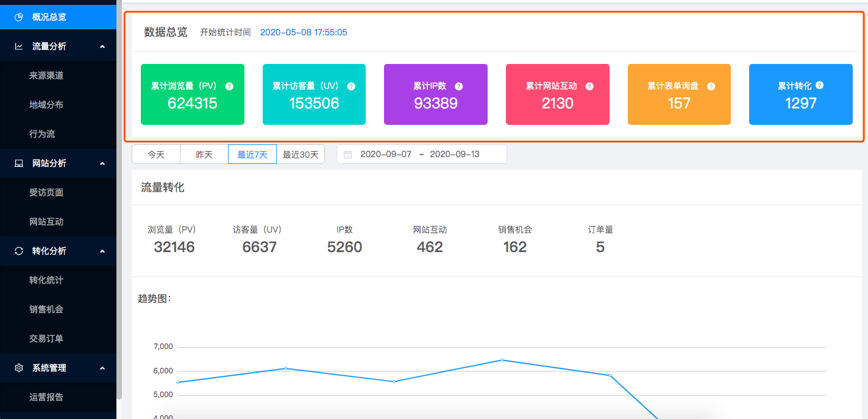Click the 系统管理 gear icon in sidebar

coord(19,368)
